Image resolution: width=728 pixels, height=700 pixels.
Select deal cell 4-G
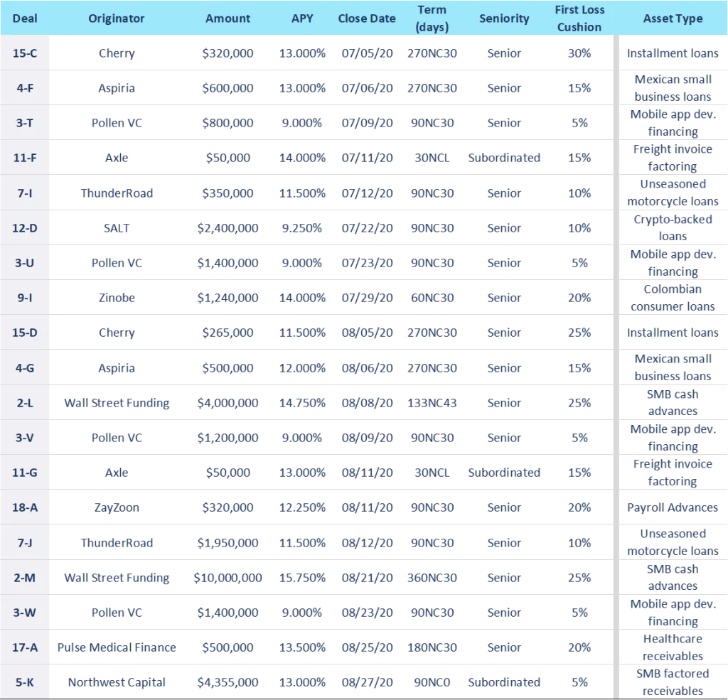(25, 367)
